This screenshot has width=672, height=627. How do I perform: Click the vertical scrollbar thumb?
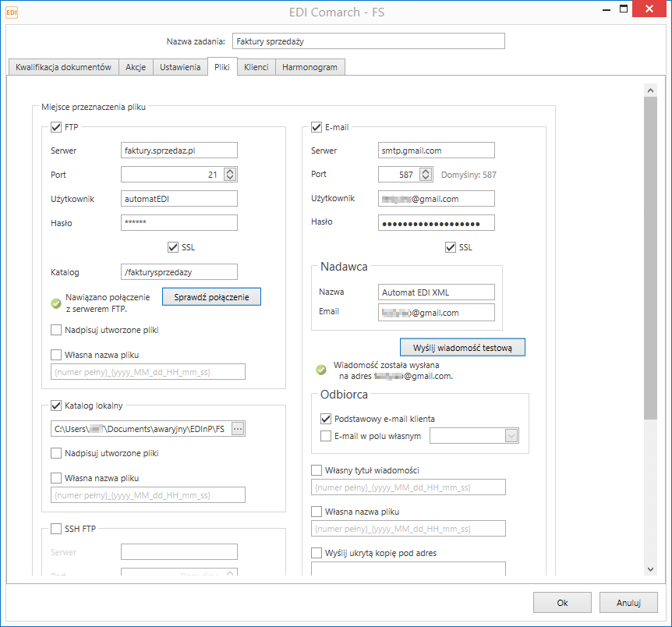point(650,258)
